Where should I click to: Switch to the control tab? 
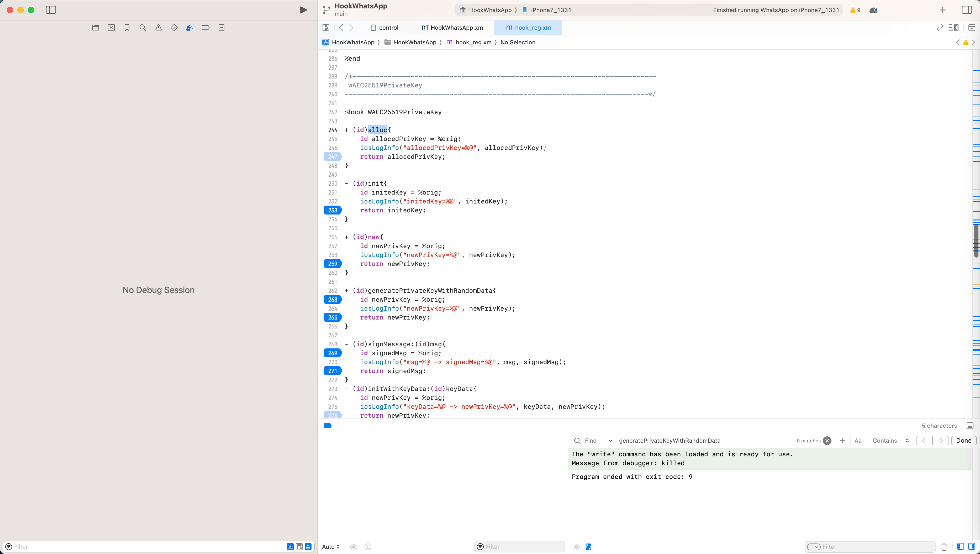(x=384, y=27)
